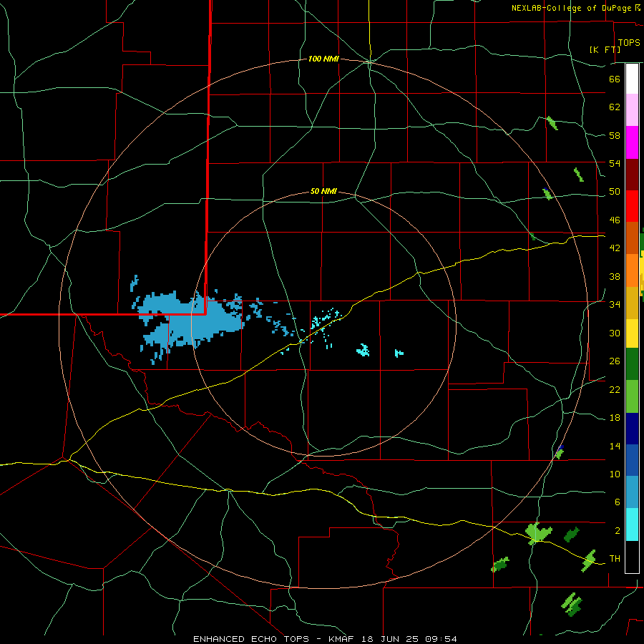Viewport: 644px width, 644px height.
Task: Click the "2" legend value
Action: point(618,530)
